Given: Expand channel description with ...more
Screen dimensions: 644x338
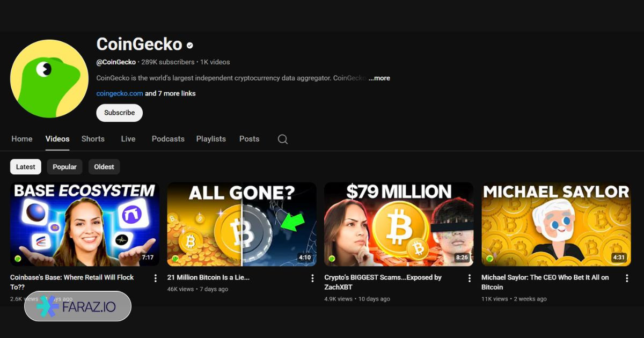Looking at the screenshot, I should point(379,78).
